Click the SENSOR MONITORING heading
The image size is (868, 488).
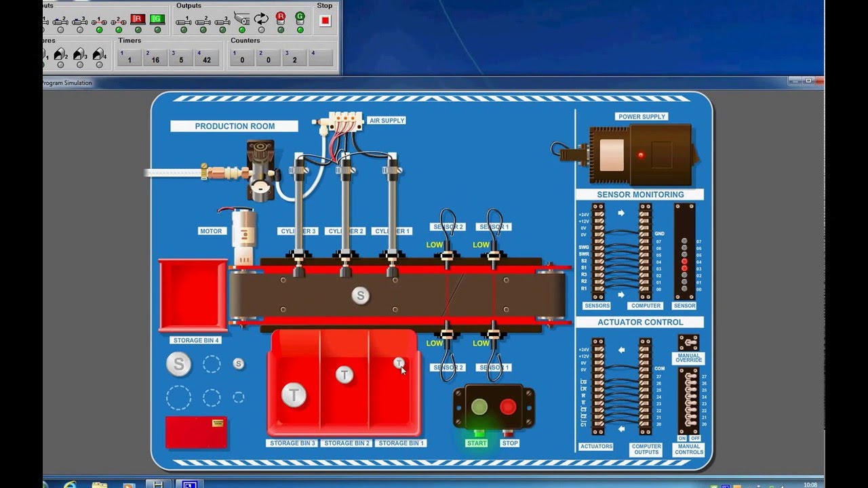click(x=640, y=195)
